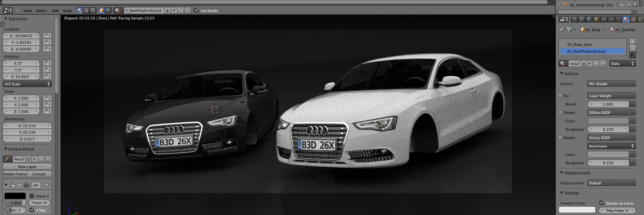Viewport: 644px width, 215px height.
Task: Remove the selected material slot
Action: [x=633, y=48]
